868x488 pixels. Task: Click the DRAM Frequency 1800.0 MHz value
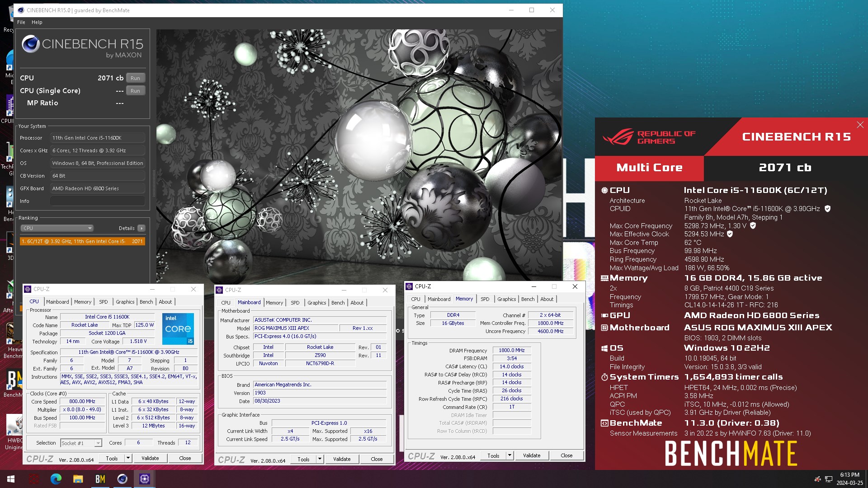point(511,350)
